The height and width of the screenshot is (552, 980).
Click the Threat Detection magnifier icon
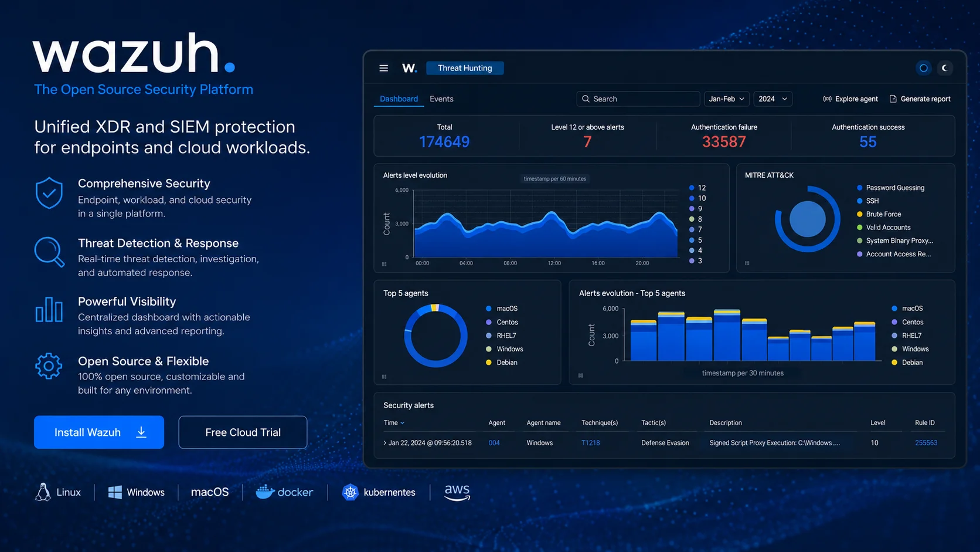click(49, 252)
